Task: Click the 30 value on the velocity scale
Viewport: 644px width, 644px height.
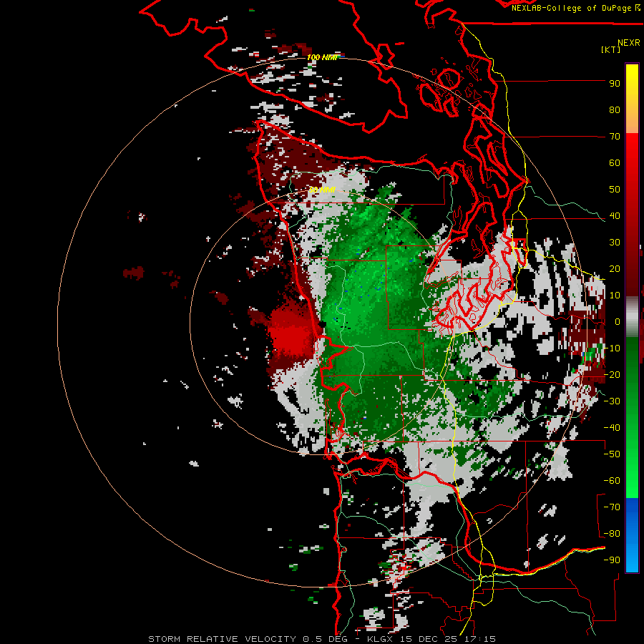Action: [615, 243]
